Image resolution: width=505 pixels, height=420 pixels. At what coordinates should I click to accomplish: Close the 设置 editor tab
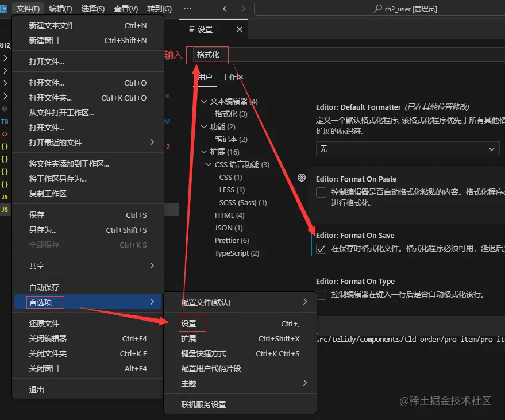click(x=240, y=29)
